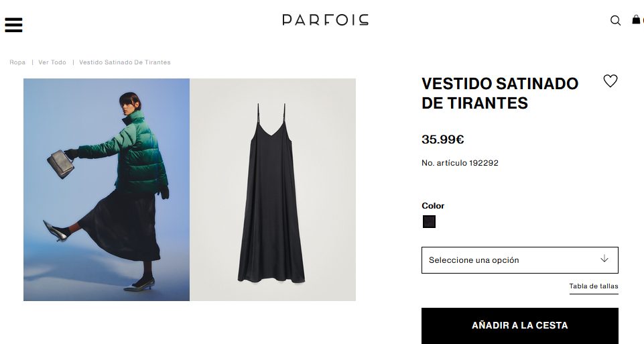Click the dropdown arrow in size selector
The height and width of the screenshot is (344, 644).
[604, 259]
